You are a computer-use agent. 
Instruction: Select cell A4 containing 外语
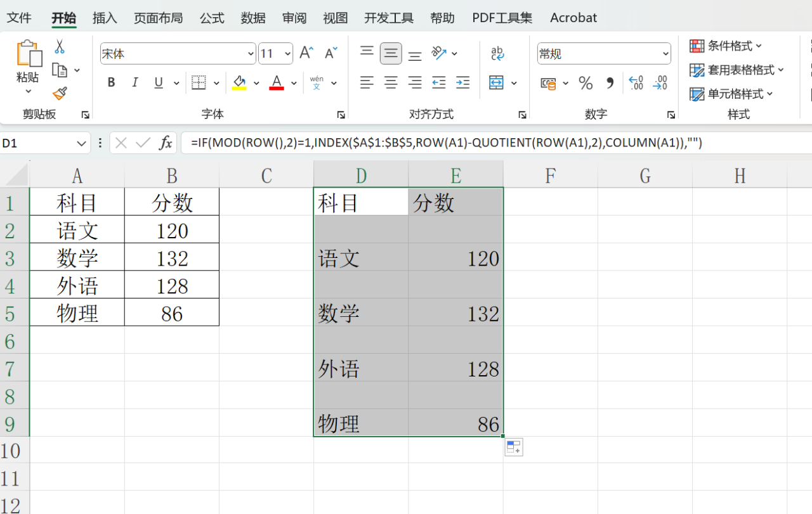coord(77,285)
